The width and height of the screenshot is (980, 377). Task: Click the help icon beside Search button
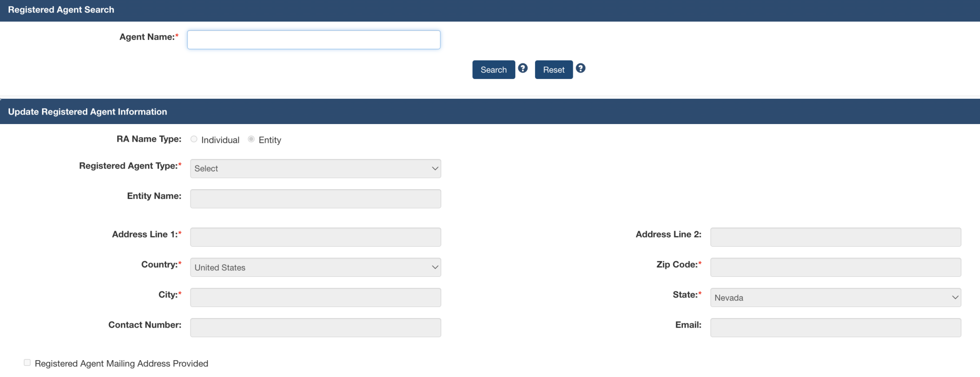tap(523, 68)
